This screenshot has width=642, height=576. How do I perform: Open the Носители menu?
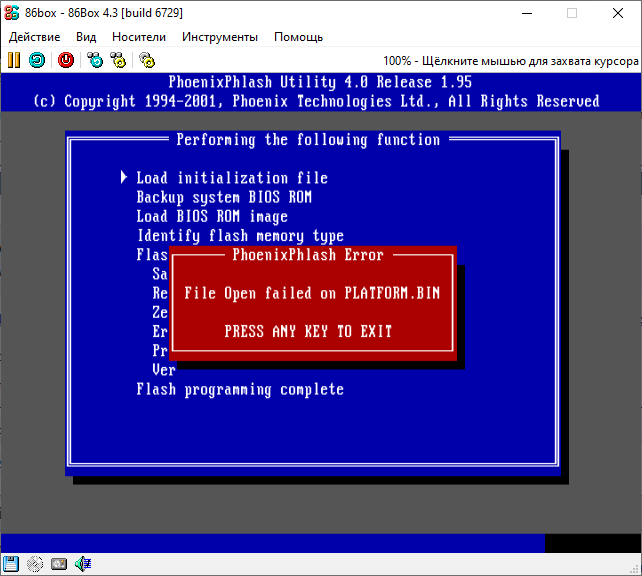coord(139,37)
